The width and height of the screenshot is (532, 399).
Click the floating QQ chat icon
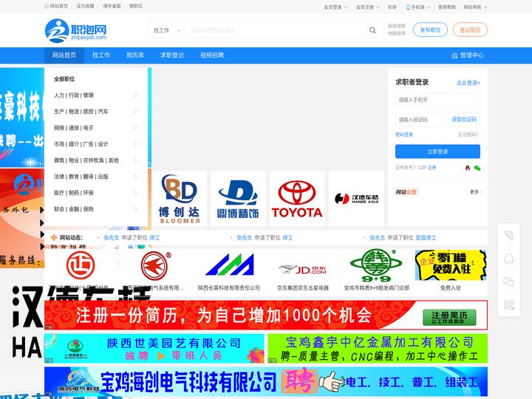click(508, 259)
